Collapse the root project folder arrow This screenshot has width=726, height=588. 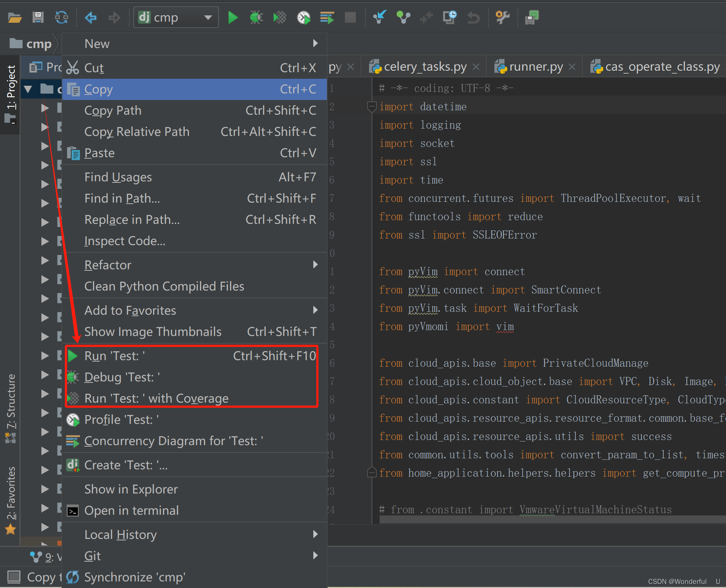tap(28, 89)
